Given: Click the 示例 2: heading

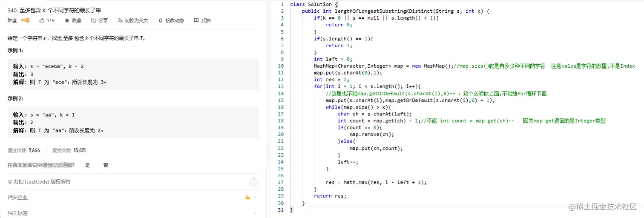Looking at the screenshot, I should (x=15, y=98).
